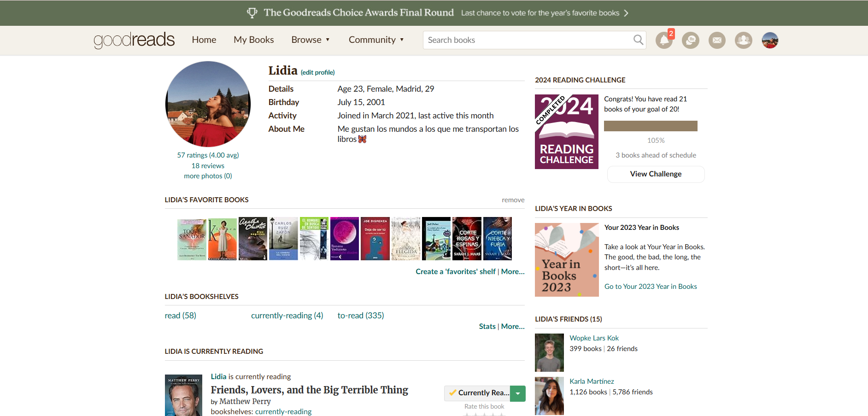Click the trophy icon in the banner

[252, 13]
